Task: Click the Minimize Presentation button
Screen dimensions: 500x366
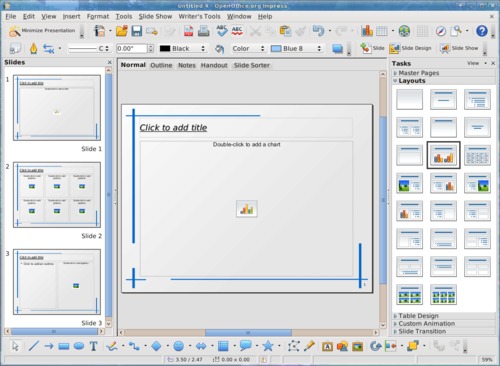Action: tap(42, 31)
